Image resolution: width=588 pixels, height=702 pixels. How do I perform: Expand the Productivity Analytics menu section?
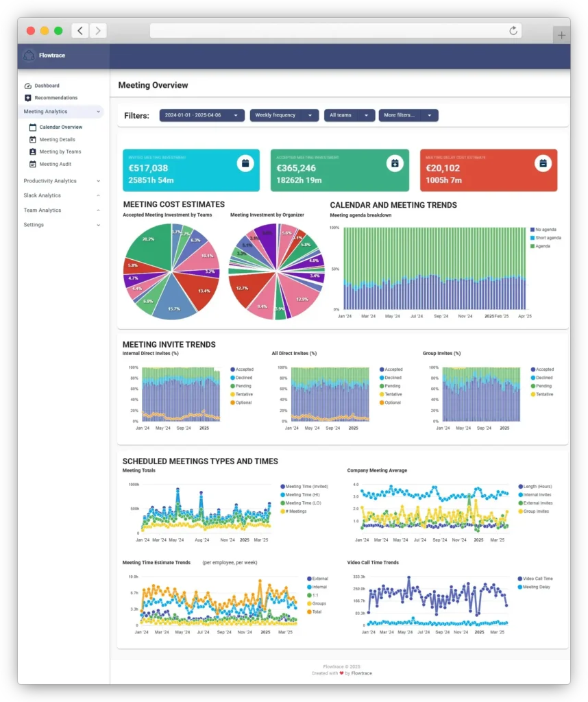point(61,181)
